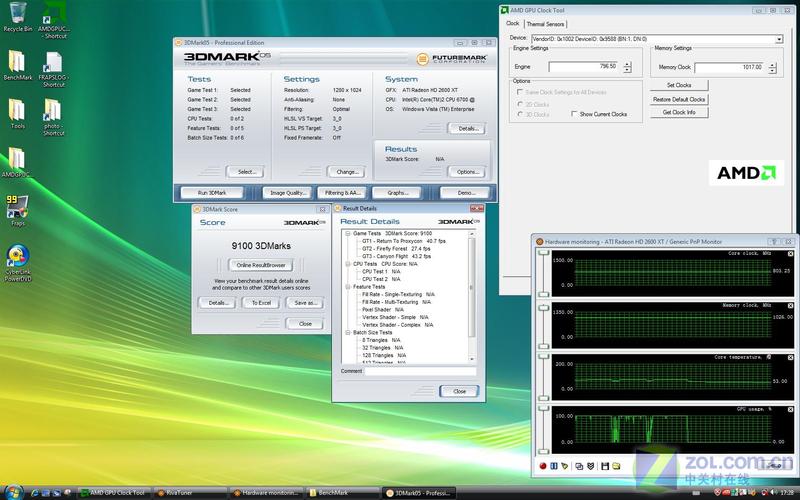Collapse the Game Tests tree node
This screenshot has height=500, width=800.
348,233
